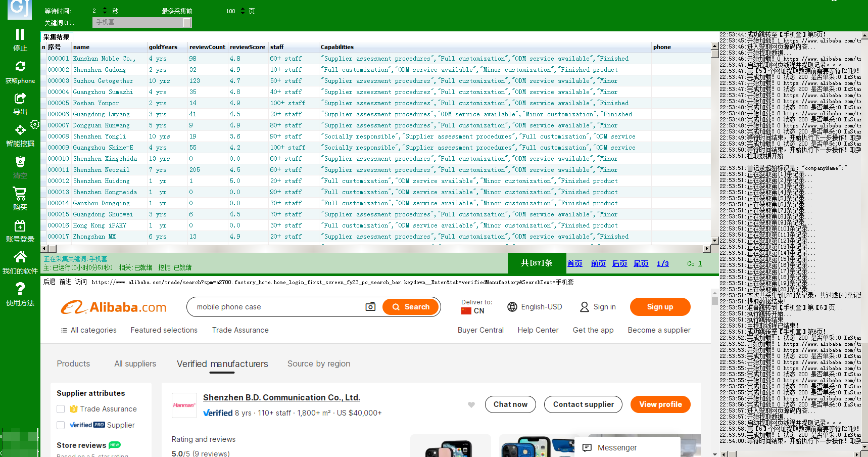Click the China flag under Deliver to
868x457 pixels.
pyautogui.click(x=466, y=311)
